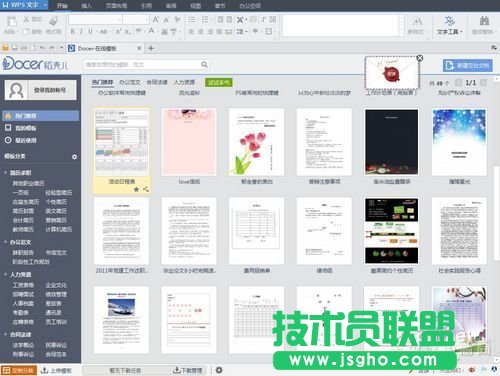Select the Format Painter brush icon

coord(53,21)
